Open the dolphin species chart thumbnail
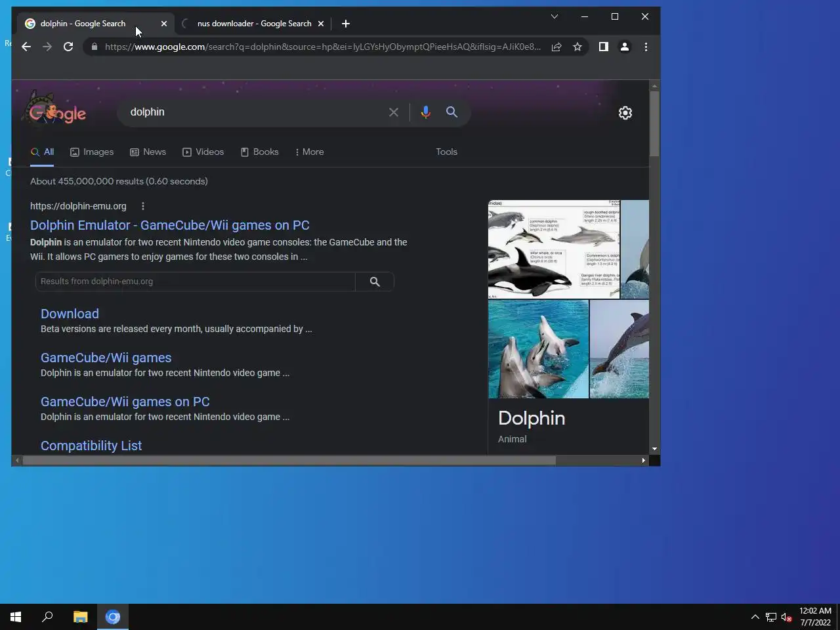This screenshot has height=630, width=840. click(554, 249)
